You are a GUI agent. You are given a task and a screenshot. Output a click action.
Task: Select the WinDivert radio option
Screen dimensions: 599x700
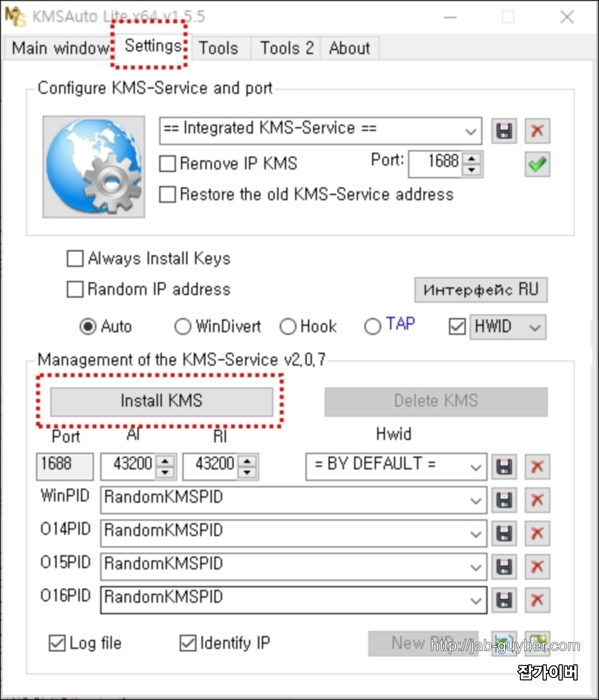point(183,327)
